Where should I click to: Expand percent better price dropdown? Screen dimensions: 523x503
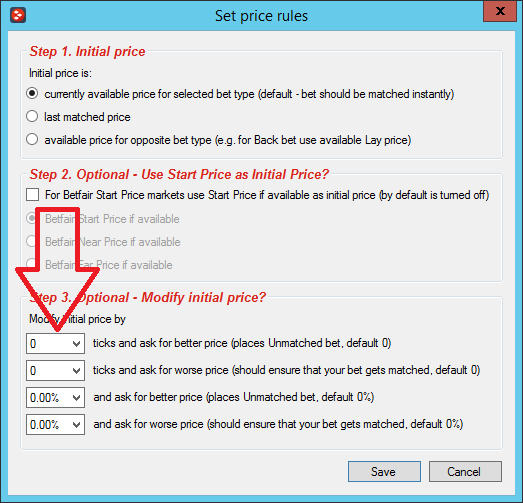55,397
